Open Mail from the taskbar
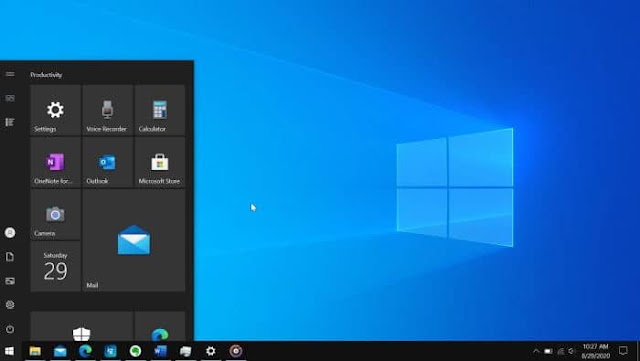This screenshot has width=640, height=361. pyautogui.click(x=60, y=351)
